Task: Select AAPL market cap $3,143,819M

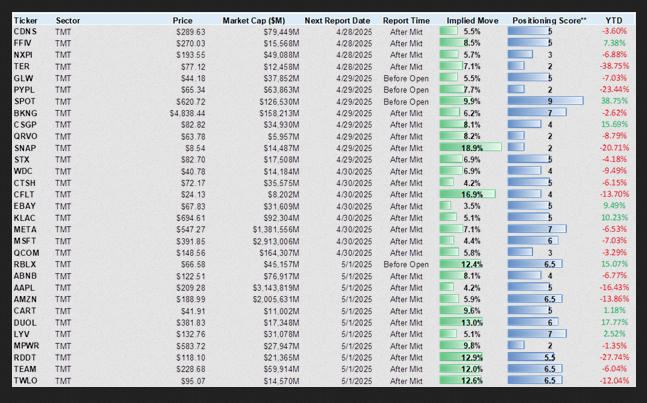Action: pyautogui.click(x=276, y=288)
